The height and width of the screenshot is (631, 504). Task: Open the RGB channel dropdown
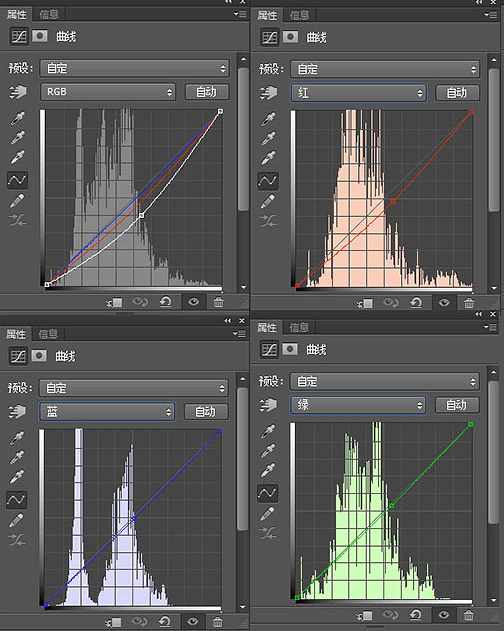[x=108, y=92]
